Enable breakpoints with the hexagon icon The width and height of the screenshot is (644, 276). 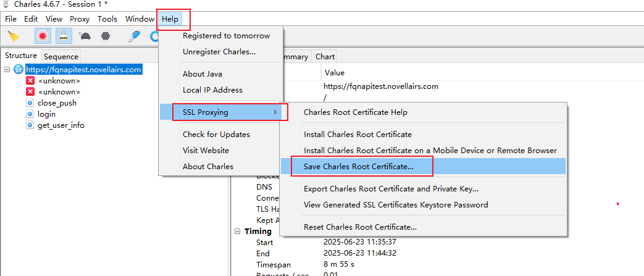click(x=106, y=36)
